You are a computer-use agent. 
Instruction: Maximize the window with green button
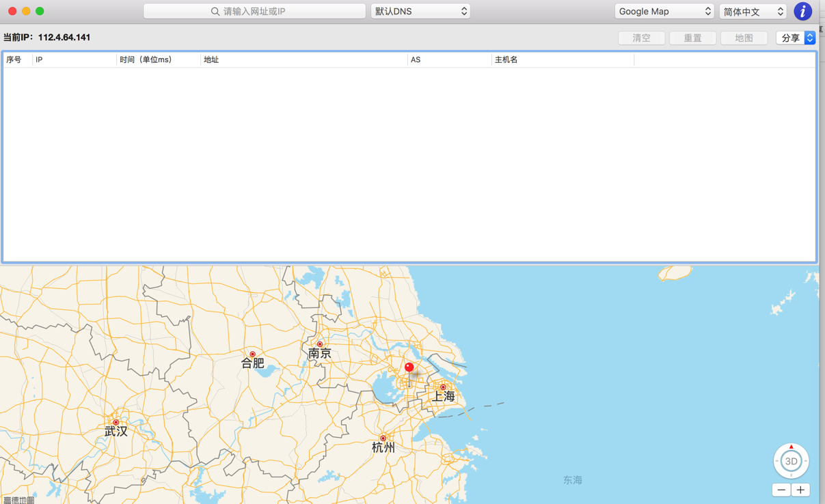[40, 11]
